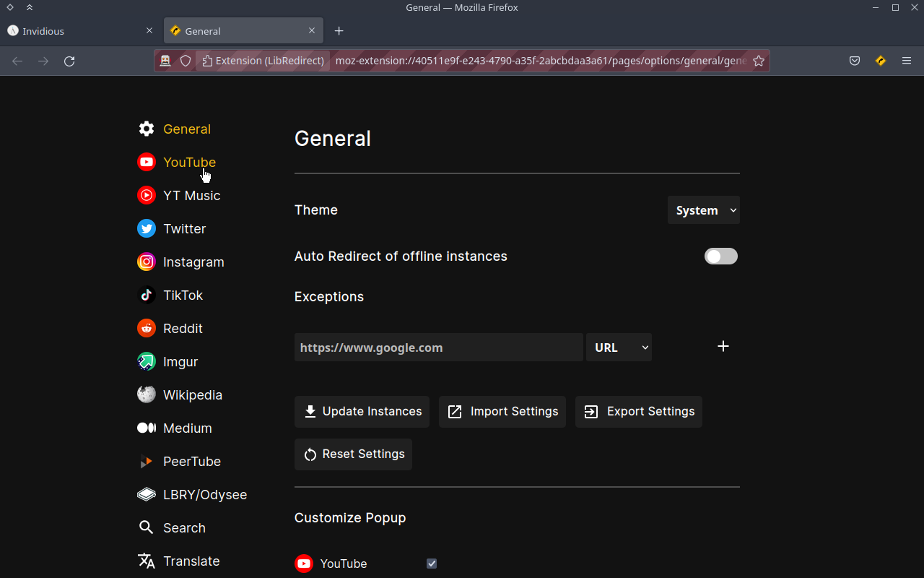Viewport: 924px width, 578px height.
Task: Click the Search magnifier icon in sidebar
Action: (x=147, y=527)
